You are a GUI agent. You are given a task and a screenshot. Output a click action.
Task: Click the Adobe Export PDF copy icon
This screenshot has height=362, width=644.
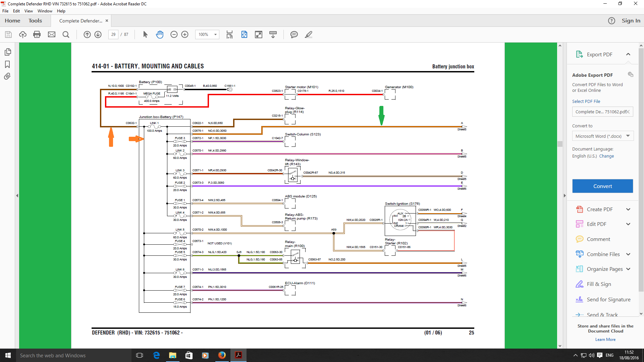(x=631, y=74)
